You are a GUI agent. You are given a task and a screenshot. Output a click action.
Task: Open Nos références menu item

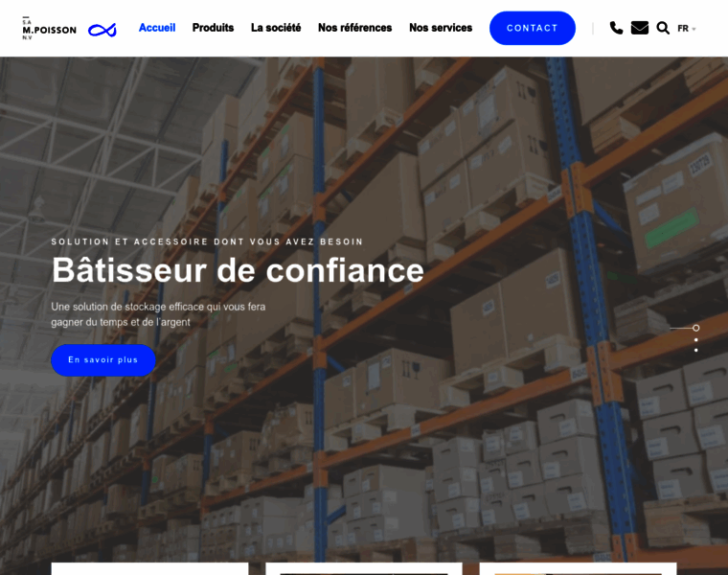354,28
